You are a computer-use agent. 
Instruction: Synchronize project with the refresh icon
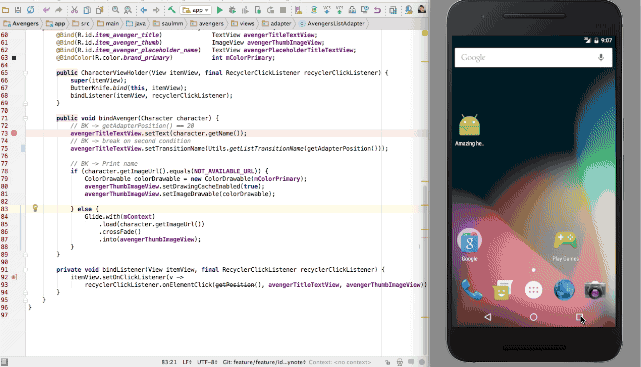pos(31,10)
